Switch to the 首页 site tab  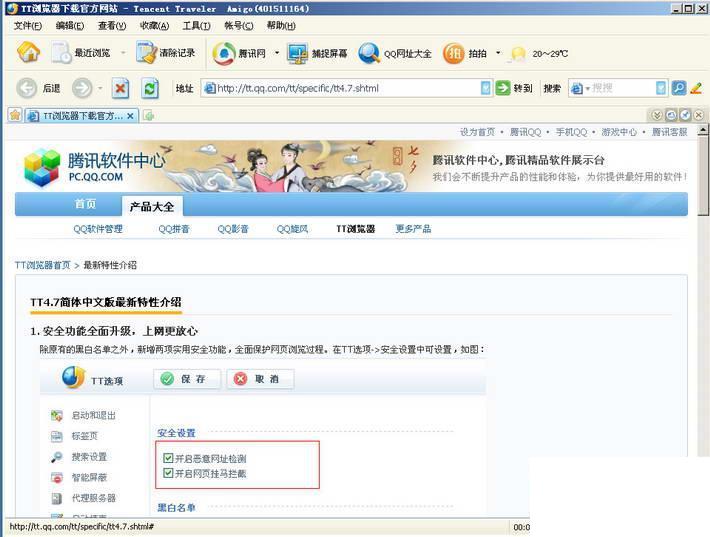click(x=86, y=204)
